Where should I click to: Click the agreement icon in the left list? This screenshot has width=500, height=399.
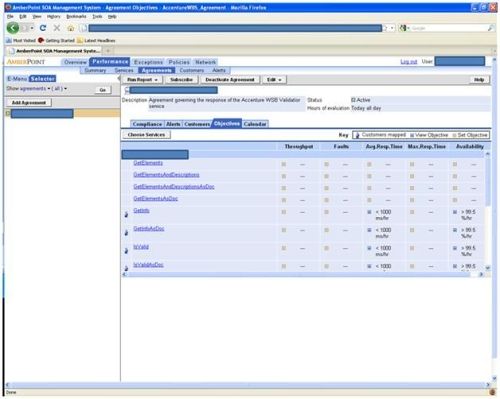(8, 114)
